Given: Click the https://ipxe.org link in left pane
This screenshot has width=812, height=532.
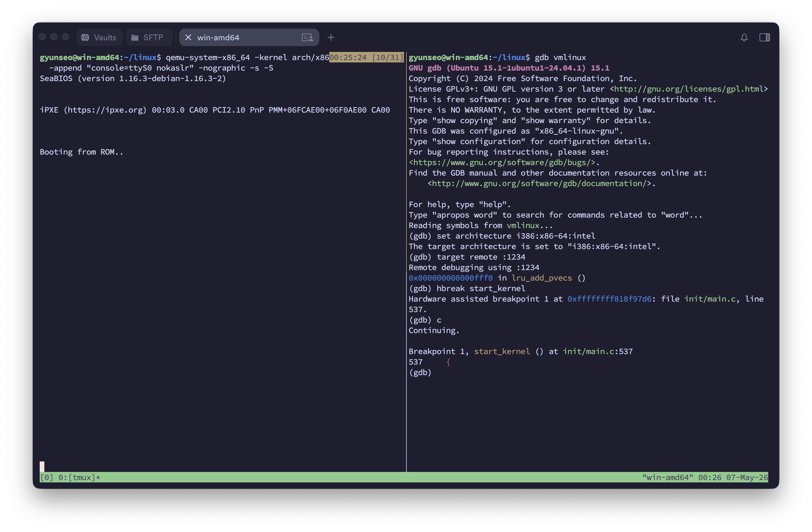Looking at the screenshot, I should pos(105,110).
